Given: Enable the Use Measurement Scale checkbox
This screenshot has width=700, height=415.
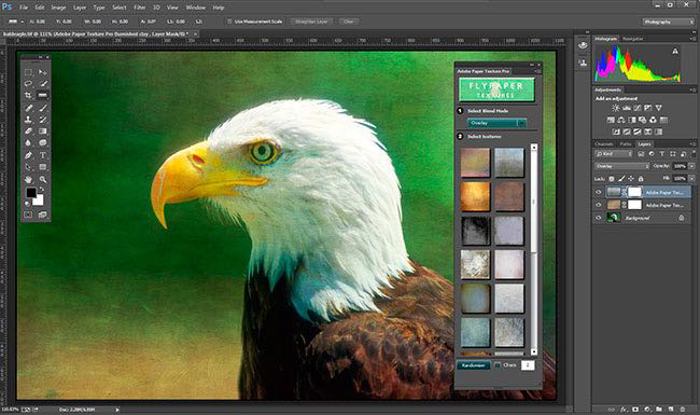Looking at the screenshot, I should pyautogui.click(x=229, y=20).
